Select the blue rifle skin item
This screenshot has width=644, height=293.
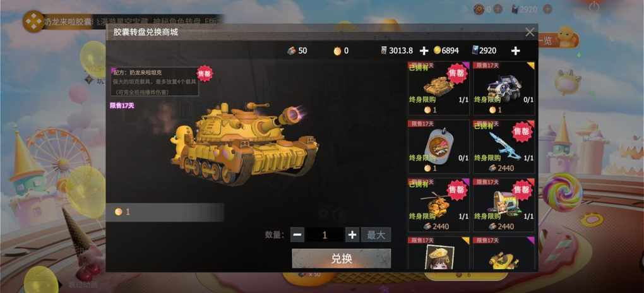pos(504,146)
